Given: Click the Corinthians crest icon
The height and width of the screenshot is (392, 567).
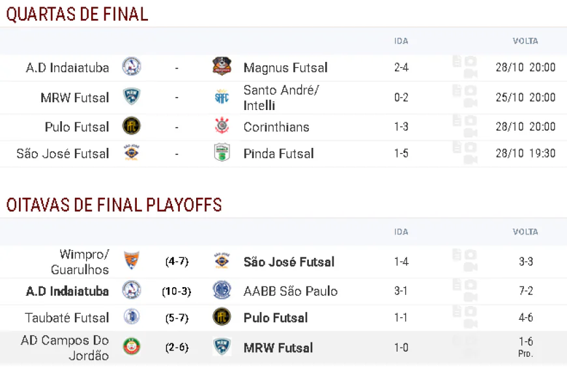Looking at the screenshot, I should point(222,126).
